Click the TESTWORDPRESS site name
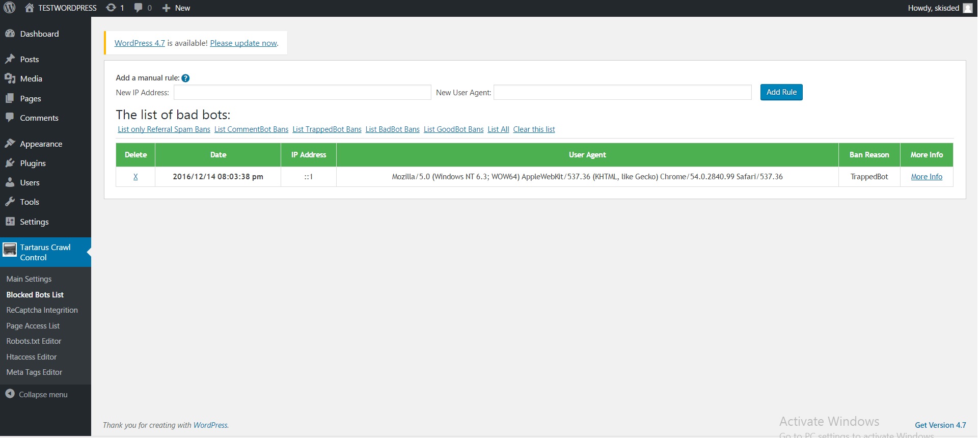 (67, 8)
